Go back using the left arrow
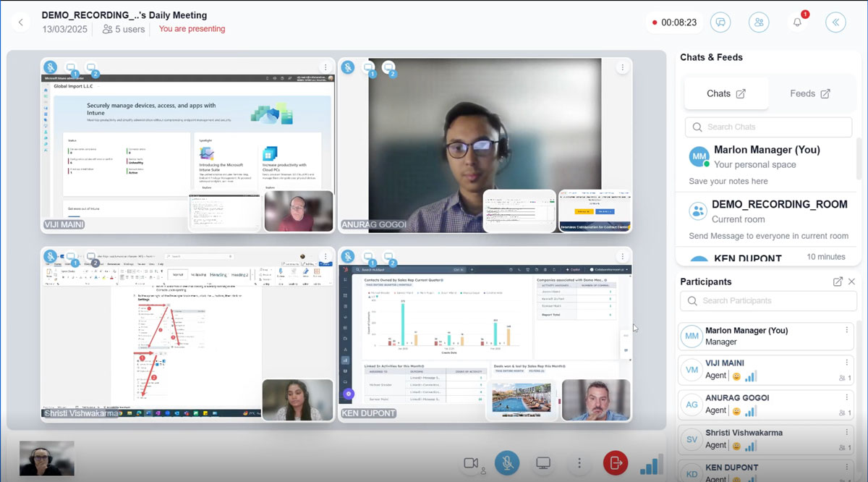Image resolution: width=868 pixels, height=482 pixels. [20, 22]
